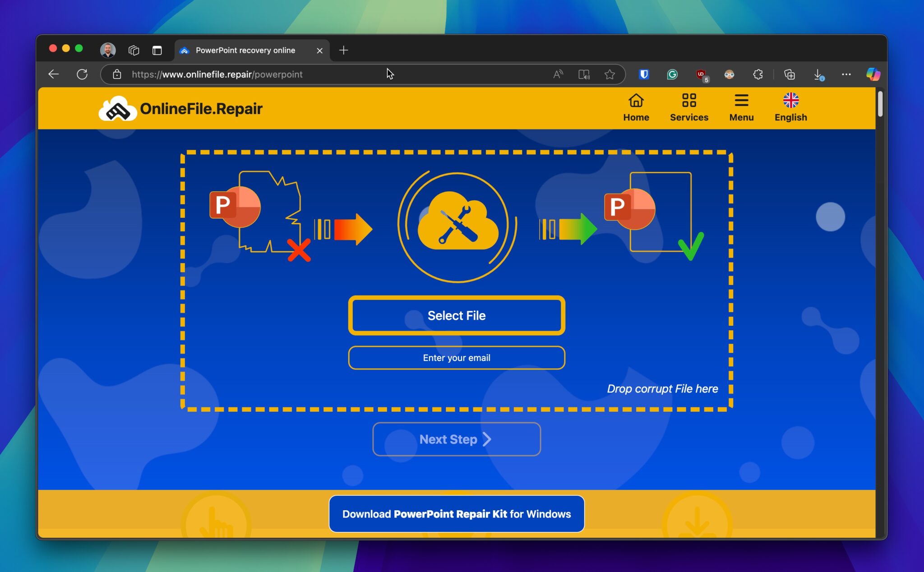Open a new browser tab
This screenshot has width=924, height=572.
343,50
